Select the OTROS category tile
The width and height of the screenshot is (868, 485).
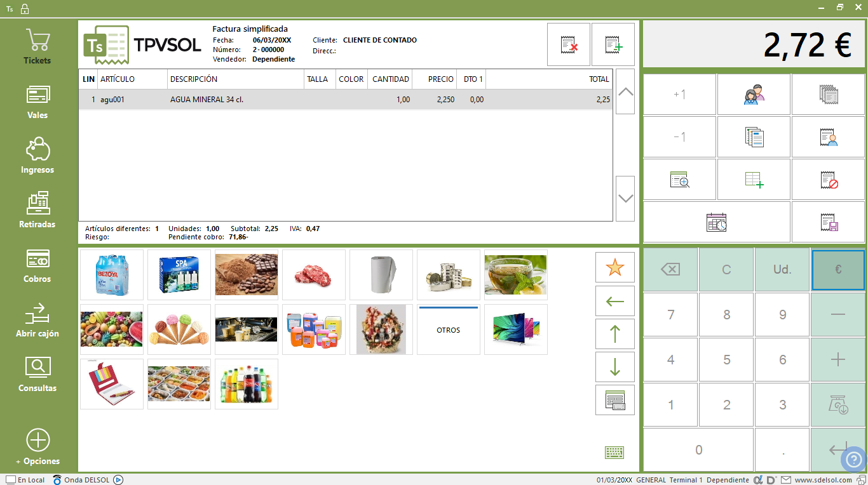pyautogui.click(x=449, y=329)
